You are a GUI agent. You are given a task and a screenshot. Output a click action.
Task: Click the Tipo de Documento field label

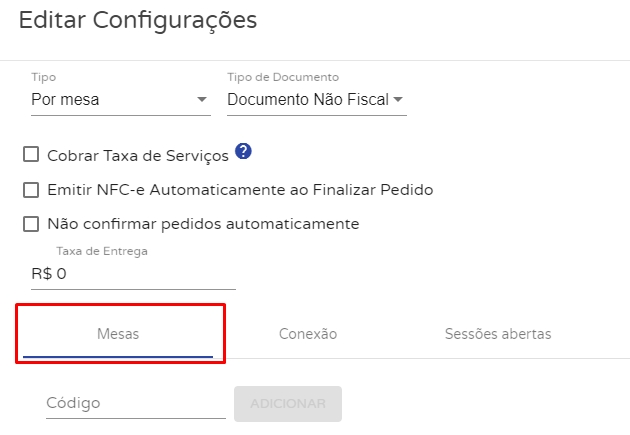pos(283,77)
